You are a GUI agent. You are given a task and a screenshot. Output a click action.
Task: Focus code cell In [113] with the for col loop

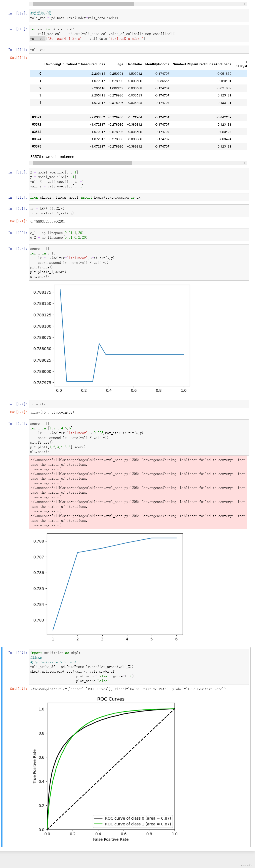coord(139,34)
